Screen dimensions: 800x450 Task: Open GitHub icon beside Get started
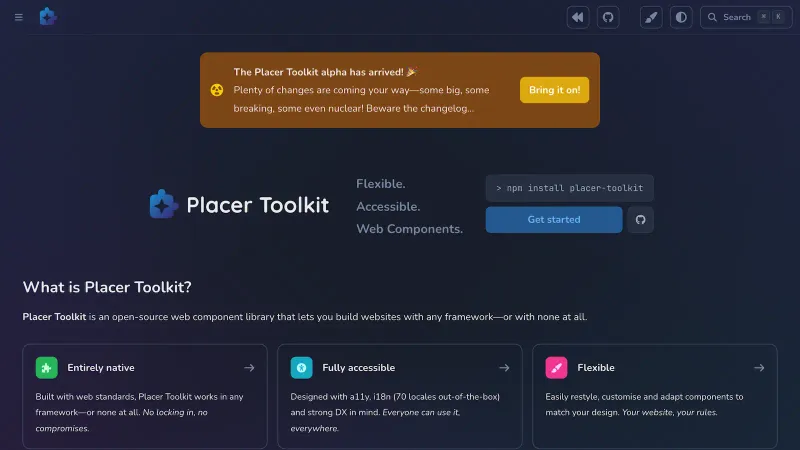point(640,220)
